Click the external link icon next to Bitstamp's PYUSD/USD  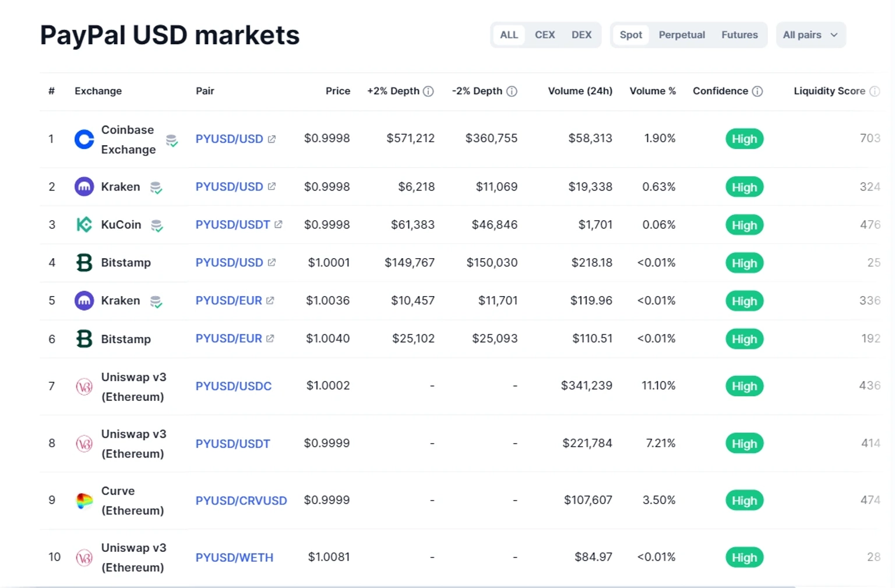coord(272,262)
